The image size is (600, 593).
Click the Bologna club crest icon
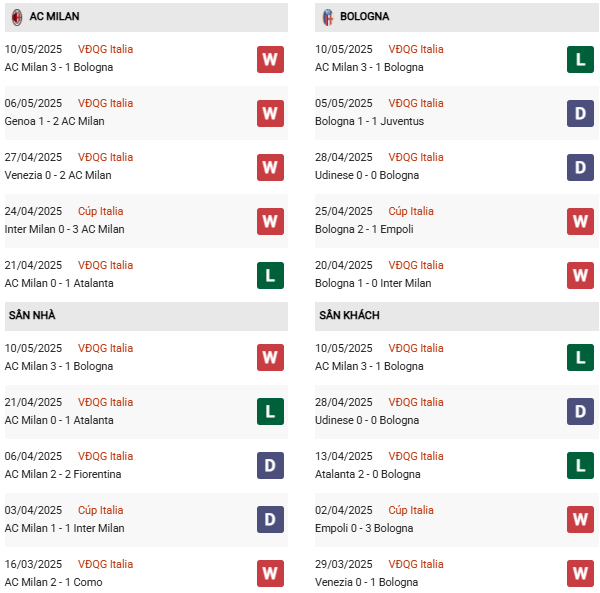328,17
